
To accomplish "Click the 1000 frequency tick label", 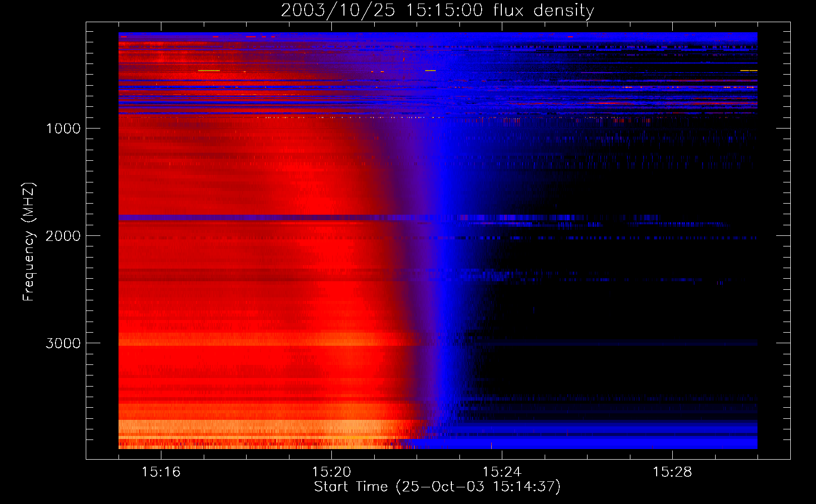I will click(64, 129).
